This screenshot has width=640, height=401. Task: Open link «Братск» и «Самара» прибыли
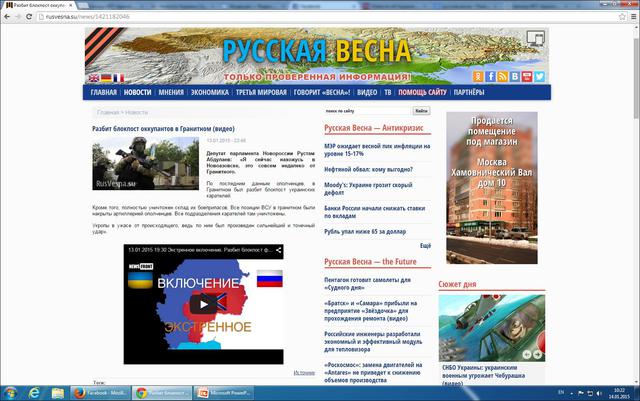pyautogui.click(x=371, y=311)
